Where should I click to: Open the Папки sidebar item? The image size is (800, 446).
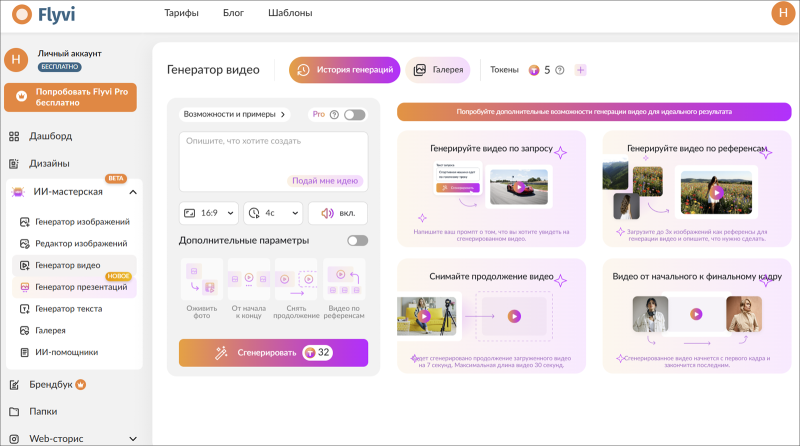tap(43, 412)
